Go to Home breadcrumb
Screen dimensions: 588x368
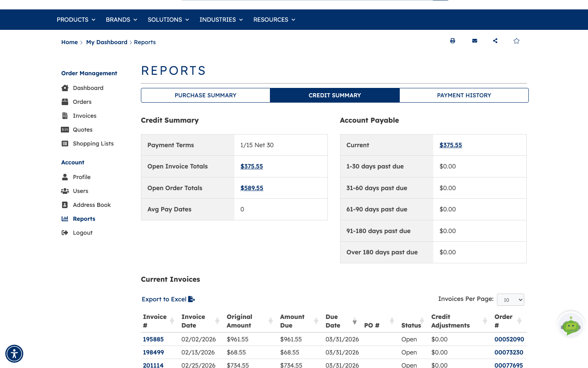pyautogui.click(x=69, y=42)
